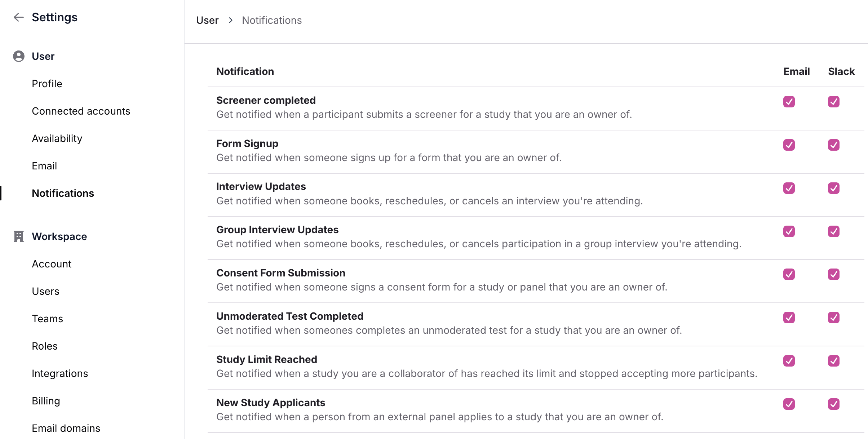Turn off Email for Consent Form Submission
This screenshot has width=868, height=439.
pos(789,274)
